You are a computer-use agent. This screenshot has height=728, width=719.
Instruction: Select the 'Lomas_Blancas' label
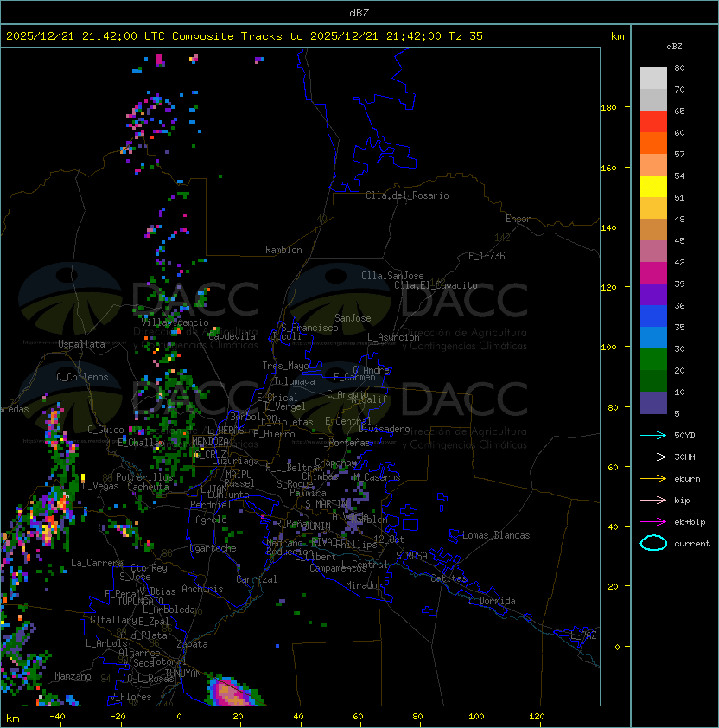pos(496,535)
